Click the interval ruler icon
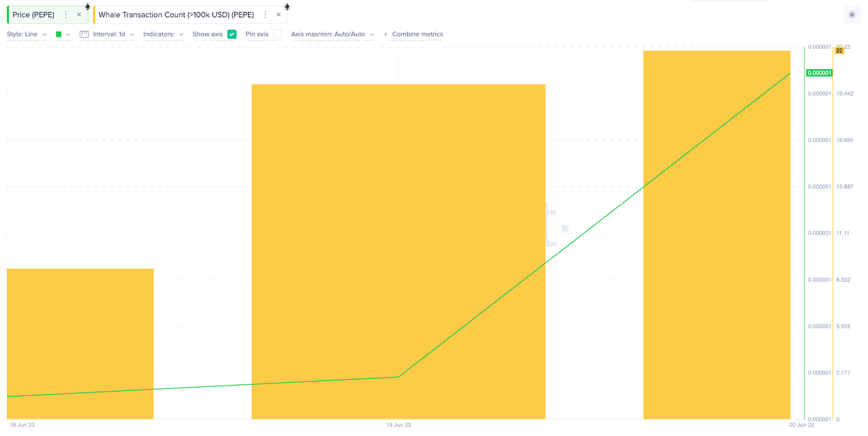Image resolution: width=868 pixels, height=436 pixels. pyautogui.click(x=84, y=34)
